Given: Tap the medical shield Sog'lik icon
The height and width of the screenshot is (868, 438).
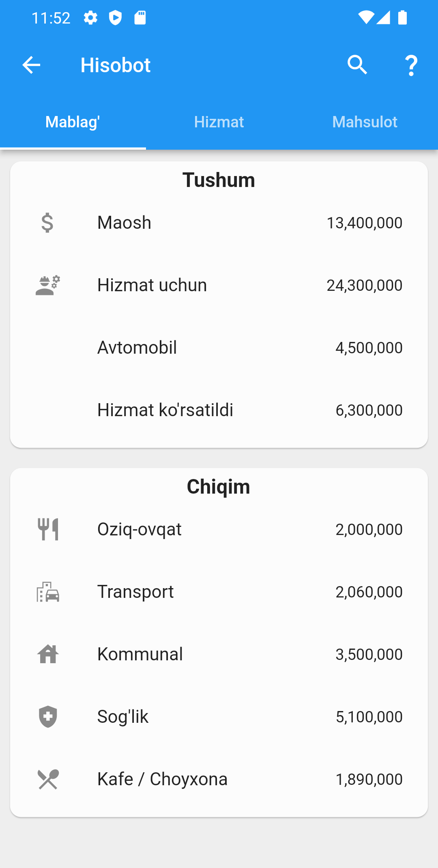Looking at the screenshot, I should coord(48,717).
